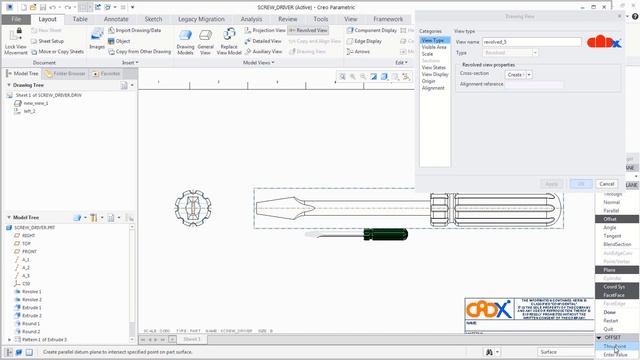Open the Folder Browser tab
Viewport: 640px width, 360px height.
click(x=65, y=73)
